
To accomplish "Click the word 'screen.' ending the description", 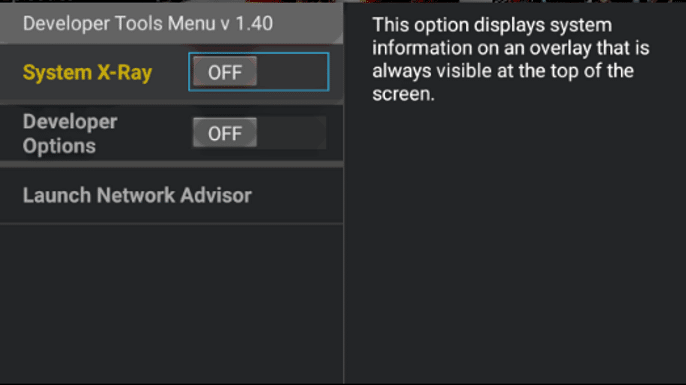I will [403, 94].
